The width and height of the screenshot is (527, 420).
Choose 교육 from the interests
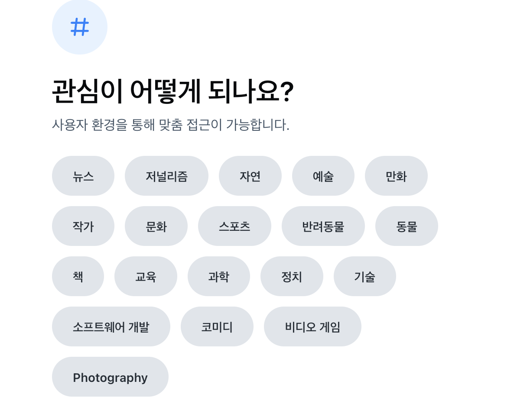[x=146, y=276]
